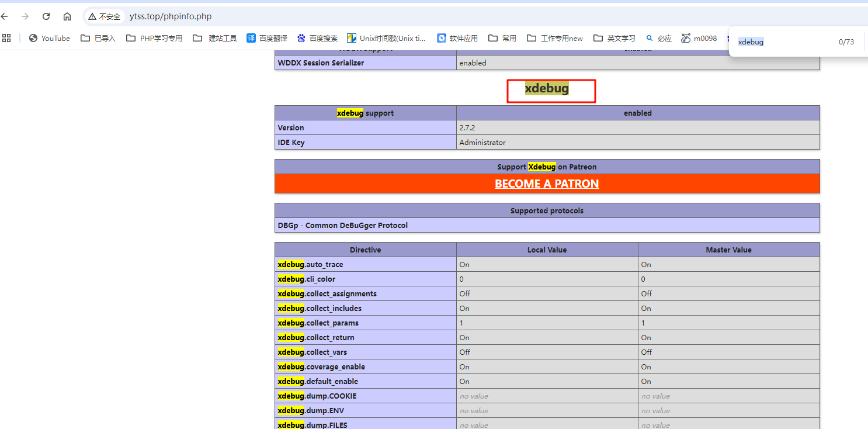Click the IDE Key row label

pyautogui.click(x=291, y=142)
